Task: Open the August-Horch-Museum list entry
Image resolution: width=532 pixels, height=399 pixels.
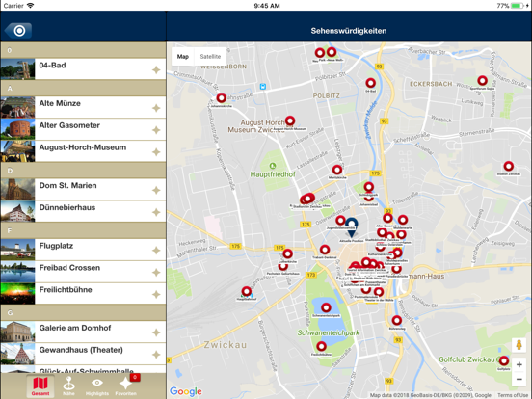Action: [x=83, y=151]
